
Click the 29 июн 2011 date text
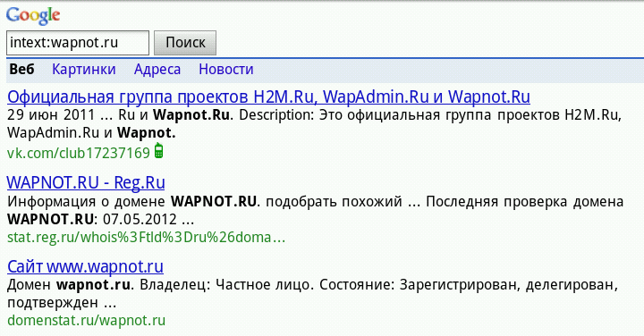[x=51, y=115]
